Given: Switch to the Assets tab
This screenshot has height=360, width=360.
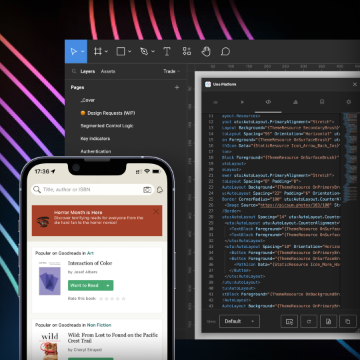Looking at the screenshot, I should pos(108,71).
